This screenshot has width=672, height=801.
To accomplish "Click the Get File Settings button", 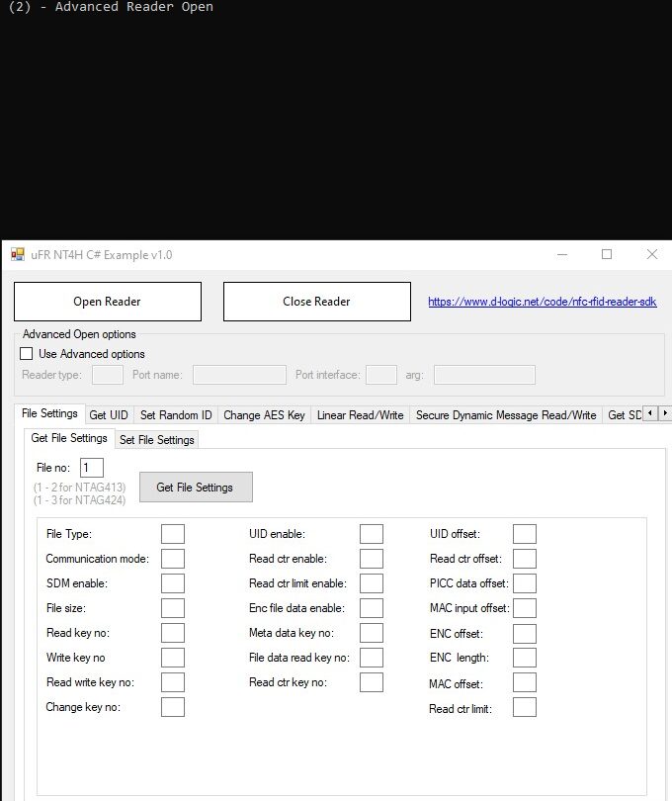I will [196, 487].
